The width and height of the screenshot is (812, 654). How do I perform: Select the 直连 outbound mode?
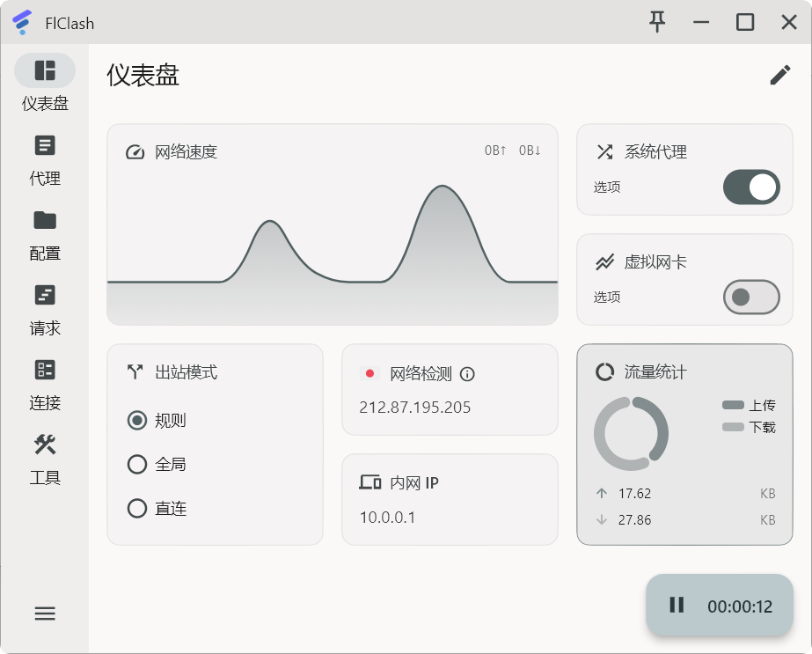137,508
